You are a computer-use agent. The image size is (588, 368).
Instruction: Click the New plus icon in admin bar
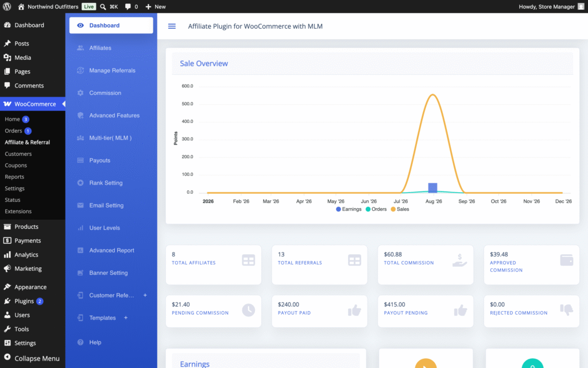148,6
